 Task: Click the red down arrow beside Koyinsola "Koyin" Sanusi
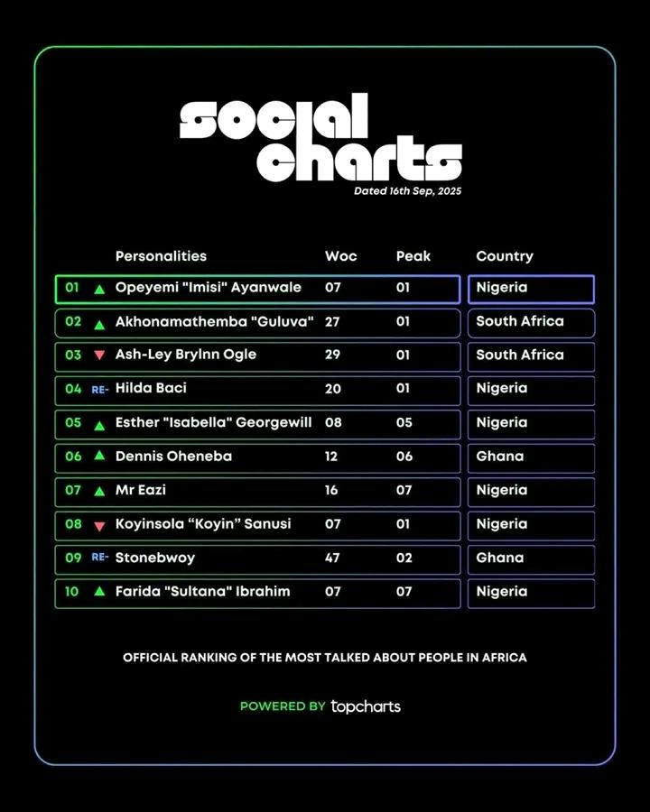(x=99, y=525)
